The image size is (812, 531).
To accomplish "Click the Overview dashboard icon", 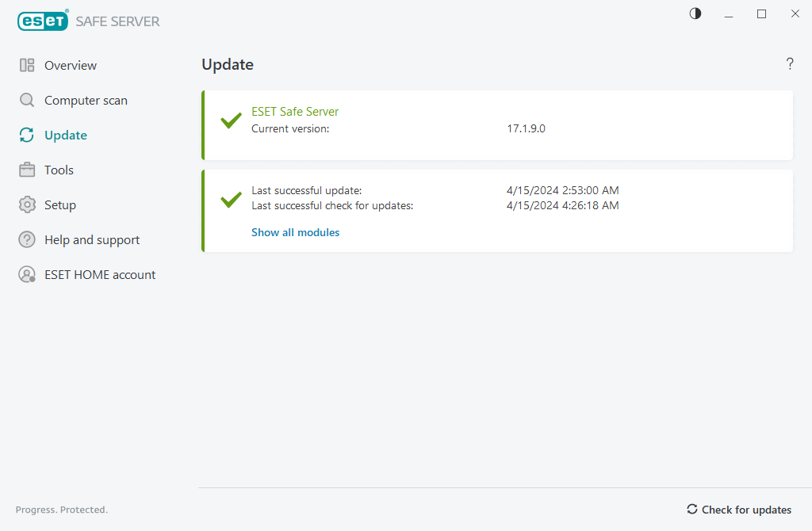I will [27, 66].
